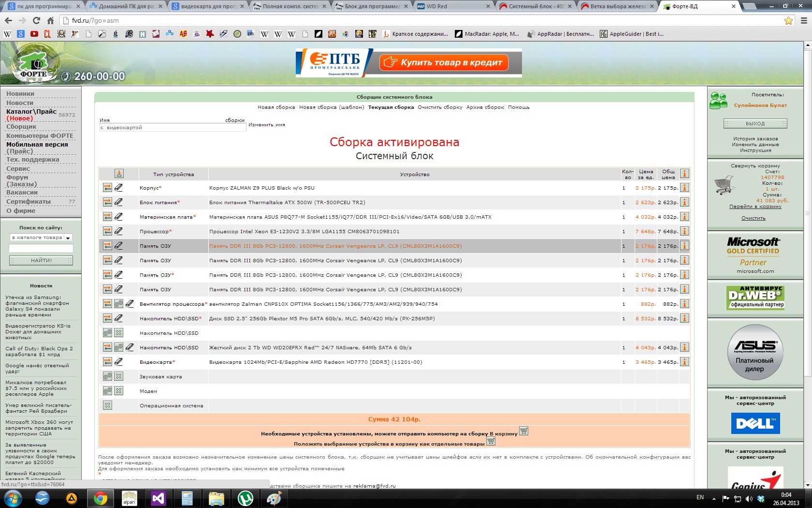Open info icon for the Plextor SSD row
Image resolution: width=812 pixels, height=508 pixels.
pos(684,318)
